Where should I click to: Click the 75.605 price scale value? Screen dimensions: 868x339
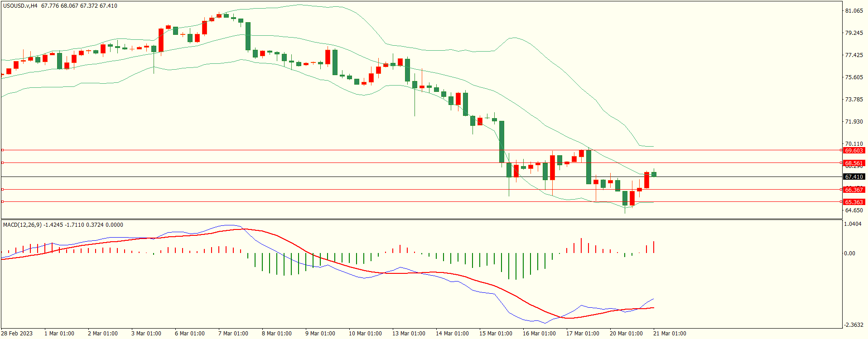pyautogui.click(x=854, y=77)
